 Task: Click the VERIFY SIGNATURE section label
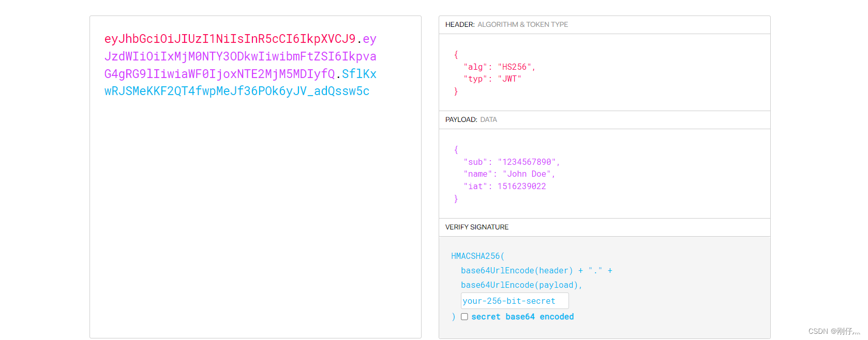(477, 227)
